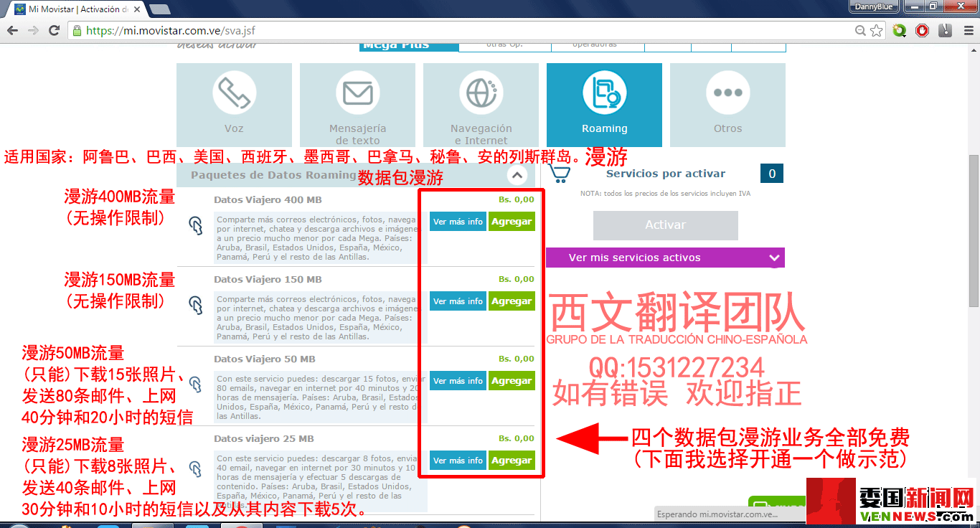Click hand icon beside Datos Viajero 400 MB
The image size is (980, 528).
tap(195, 225)
